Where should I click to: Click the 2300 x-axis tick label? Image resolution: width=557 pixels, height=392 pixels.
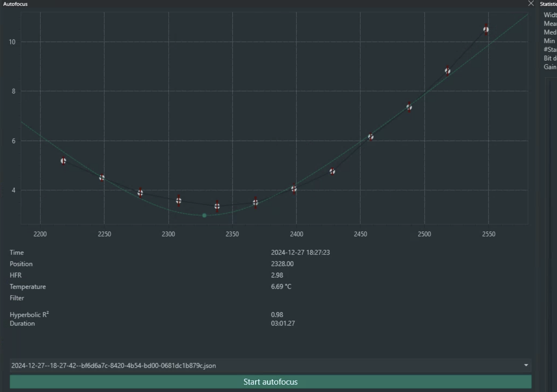pyautogui.click(x=168, y=234)
